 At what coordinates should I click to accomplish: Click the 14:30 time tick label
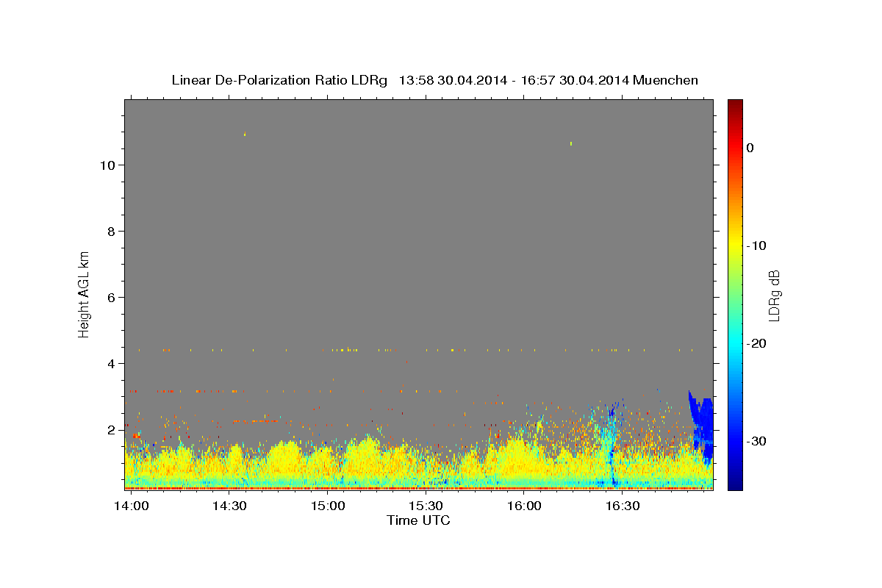[x=229, y=506]
